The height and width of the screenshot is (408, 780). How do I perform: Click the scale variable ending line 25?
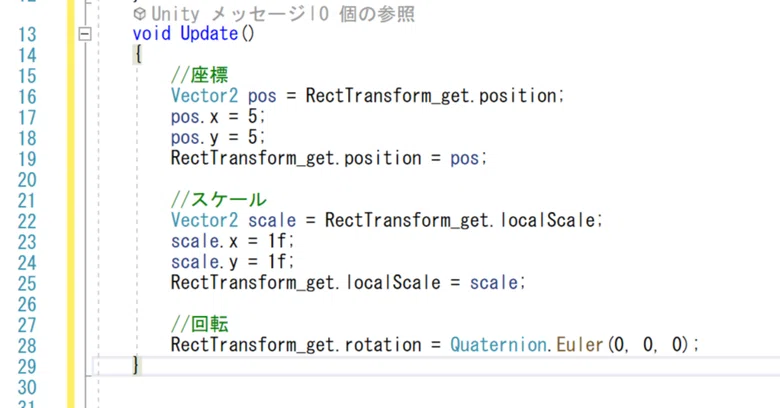pos(493,283)
